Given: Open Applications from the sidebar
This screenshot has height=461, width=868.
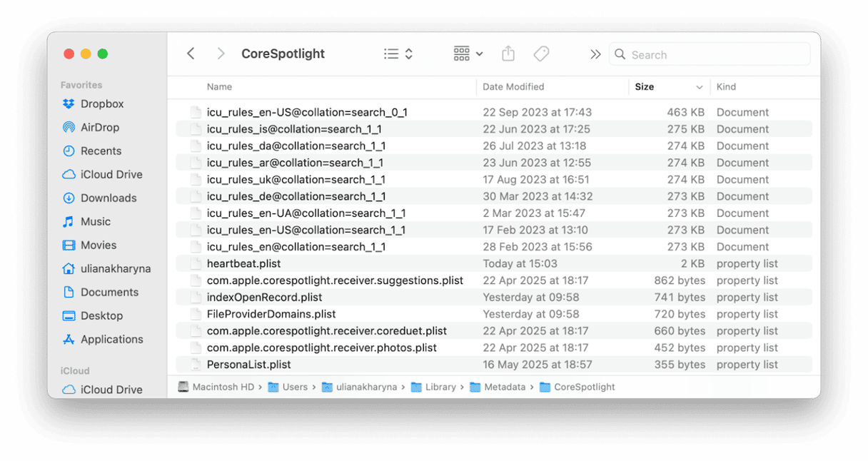Looking at the screenshot, I should 111,339.
